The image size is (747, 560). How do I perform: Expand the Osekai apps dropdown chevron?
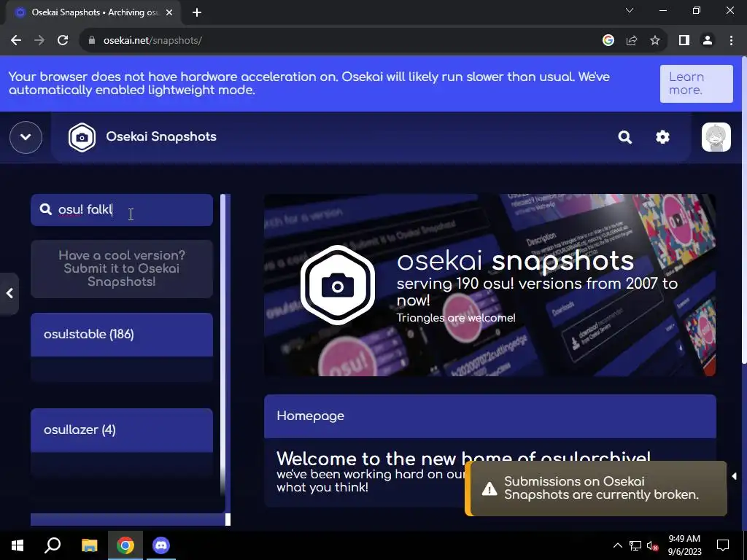click(x=26, y=137)
